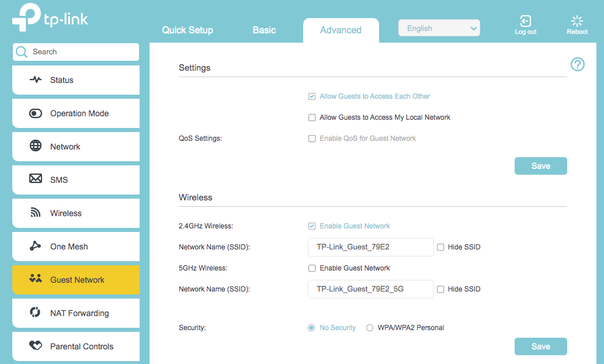
Task: Switch to the Basic tab
Action: point(264,29)
